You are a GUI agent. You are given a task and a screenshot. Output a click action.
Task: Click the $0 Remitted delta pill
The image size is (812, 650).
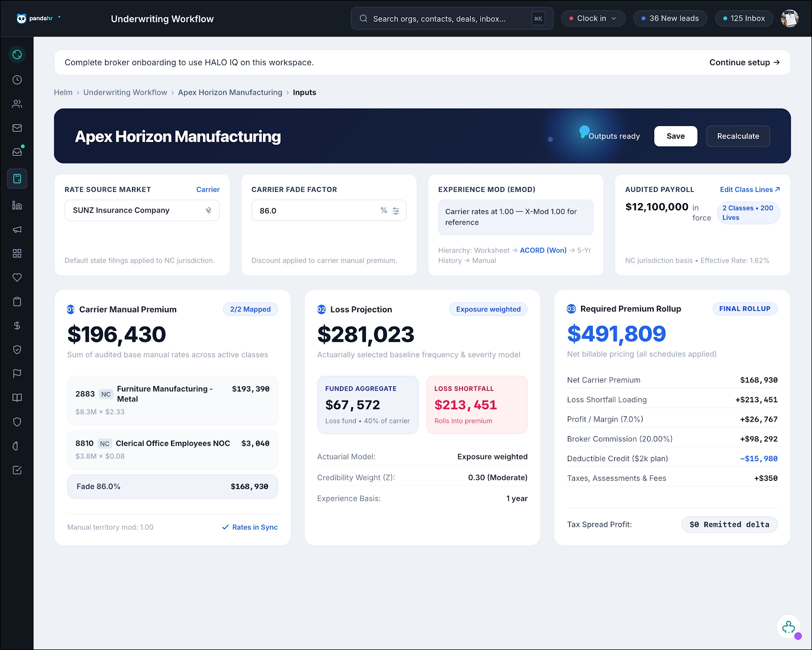729,525
